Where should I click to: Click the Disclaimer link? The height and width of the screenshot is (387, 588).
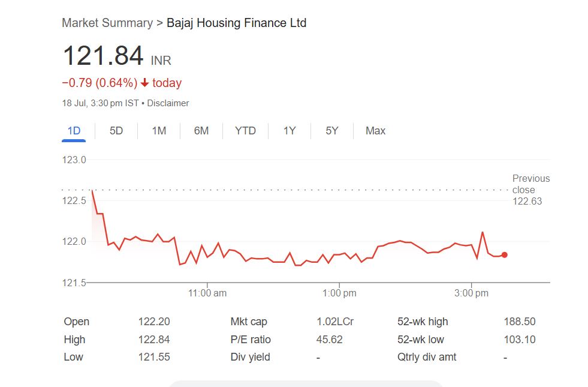pyautogui.click(x=168, y=103)
